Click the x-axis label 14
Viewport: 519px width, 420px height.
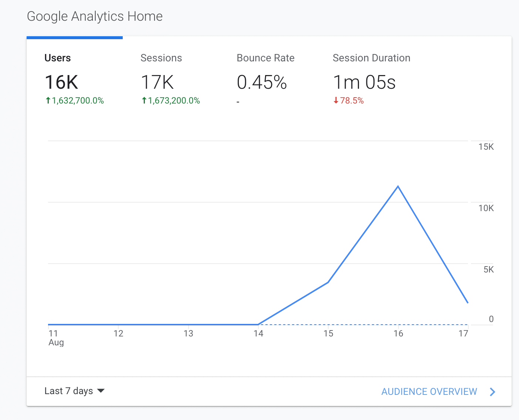(x=258, y=333)
